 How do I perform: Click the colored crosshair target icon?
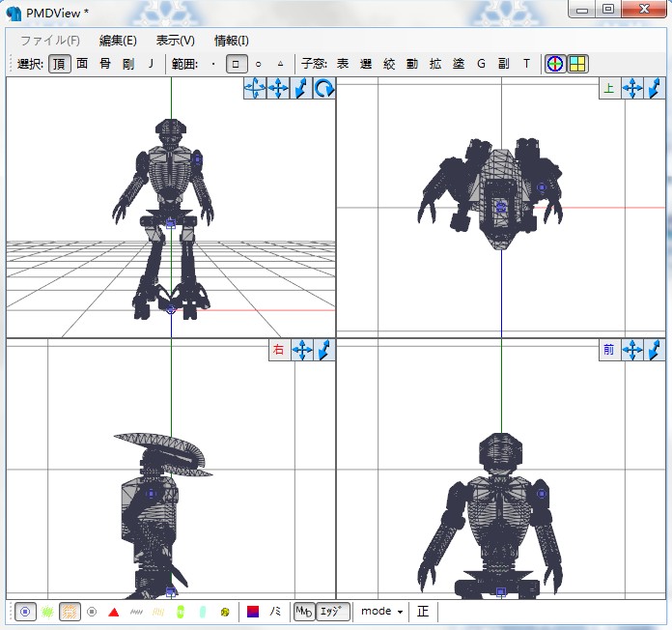point(555,64)
